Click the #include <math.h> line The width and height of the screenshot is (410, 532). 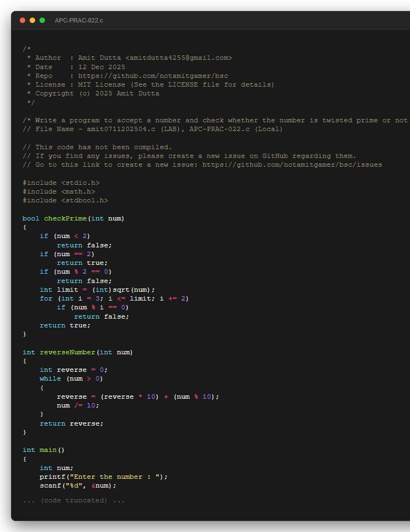click(59, 191)
